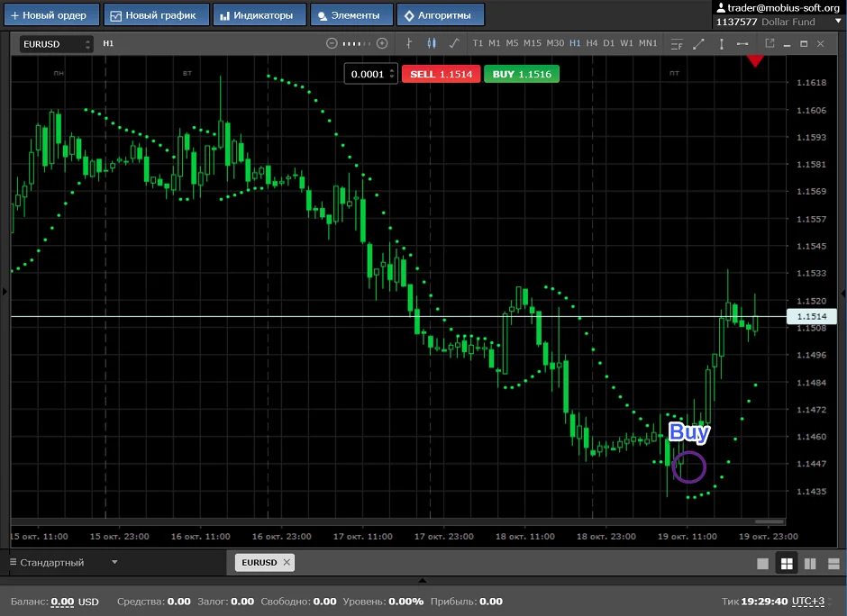This screenshot has width=847, height=616.
Task: Expand the account dropdown for 1137577 Dollar Fund
Action: (x=838, y=21)
